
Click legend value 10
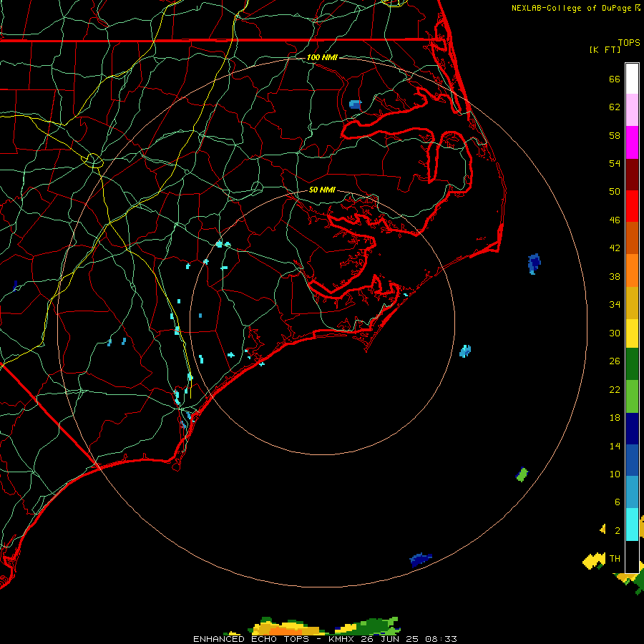click(x=615, y=474)
